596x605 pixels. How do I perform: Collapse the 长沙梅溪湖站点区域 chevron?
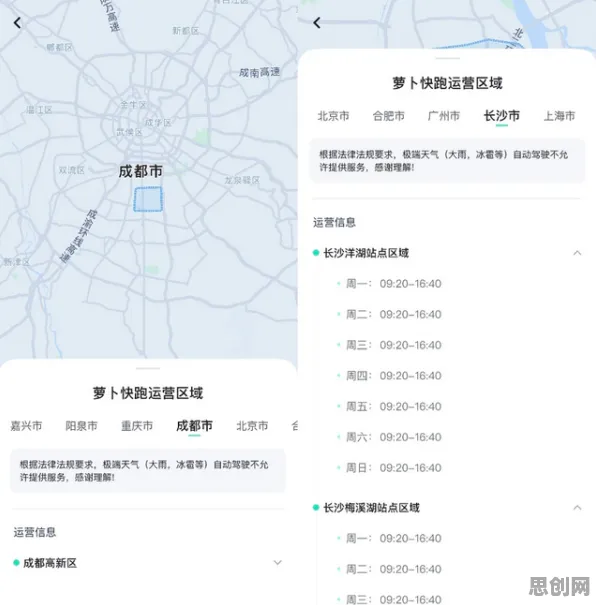coord(577,507)
